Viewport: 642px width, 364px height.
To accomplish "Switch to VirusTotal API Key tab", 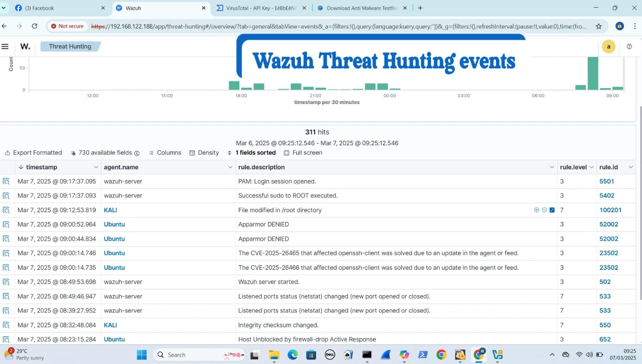I will pos(261,8).
